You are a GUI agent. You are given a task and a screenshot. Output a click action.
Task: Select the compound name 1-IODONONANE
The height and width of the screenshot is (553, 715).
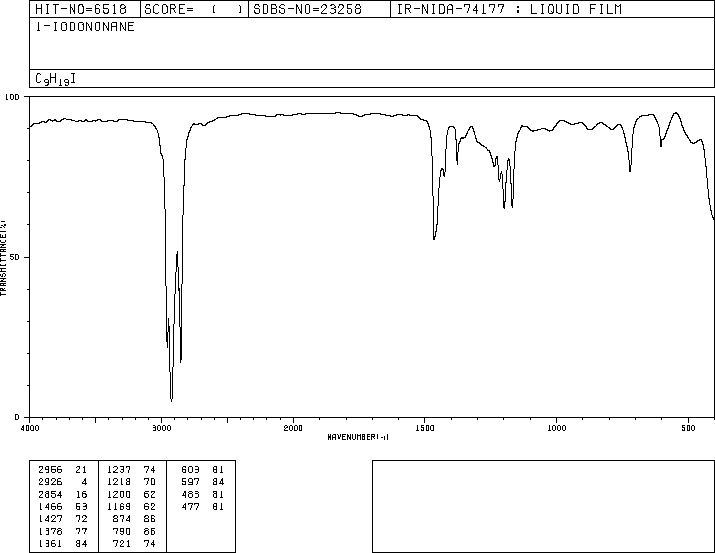click(85, 27)
